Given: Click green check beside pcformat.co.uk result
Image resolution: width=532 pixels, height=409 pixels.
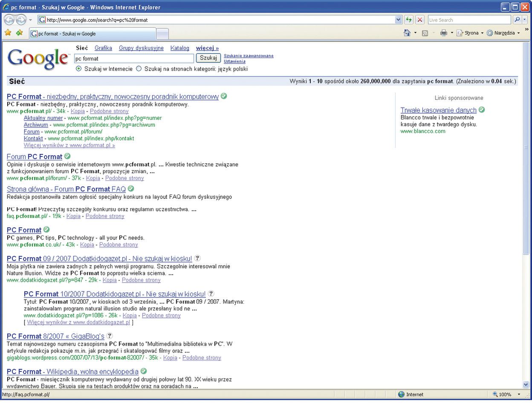Looking at the screenshot, I should pyautogui.click(x=46, y=229).
